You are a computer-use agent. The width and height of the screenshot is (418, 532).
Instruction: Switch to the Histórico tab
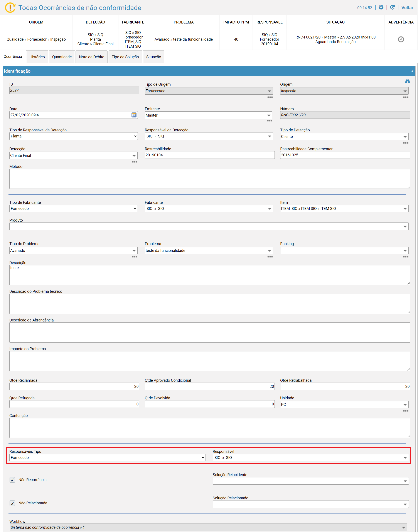[37, 57]
